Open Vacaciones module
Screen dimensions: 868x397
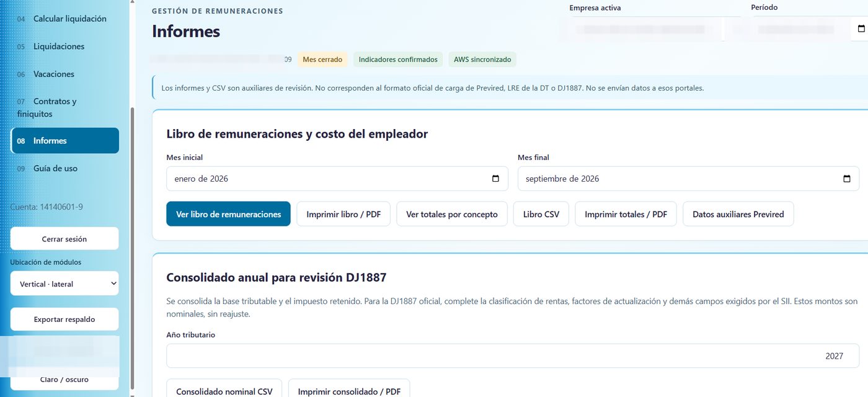64,74
